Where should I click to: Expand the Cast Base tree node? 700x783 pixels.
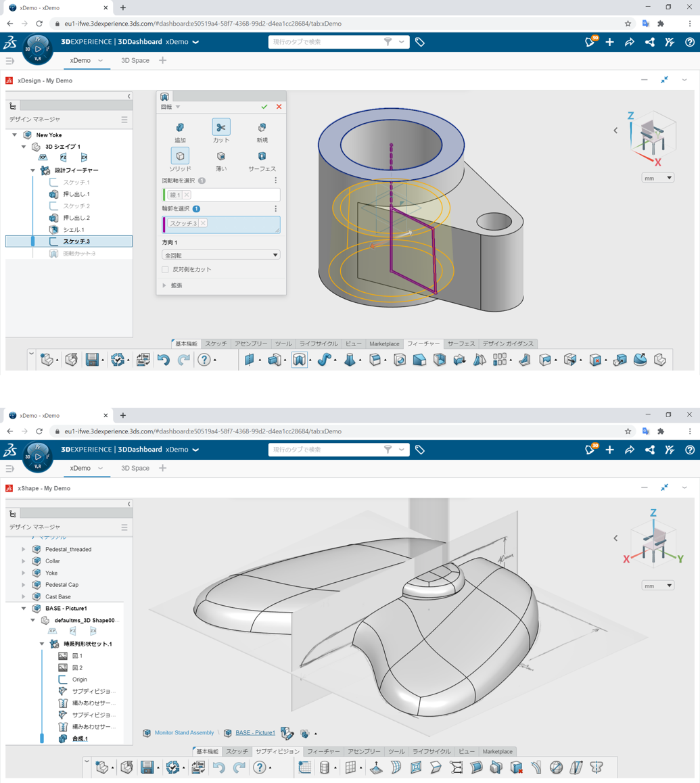coord(24,597)
